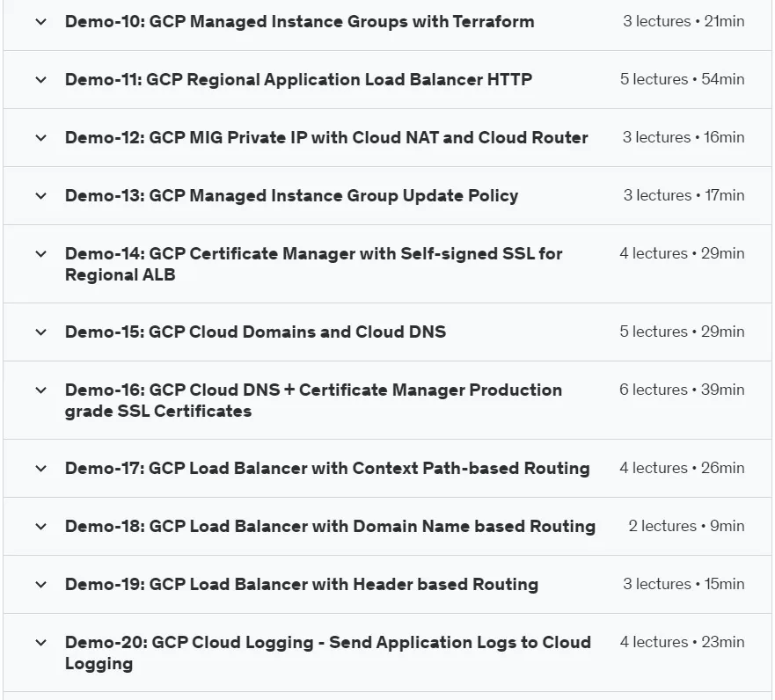Expand Demo-14 section using its chevron
The width and height of the screenshot is (775, 700).
pos(41,254)
